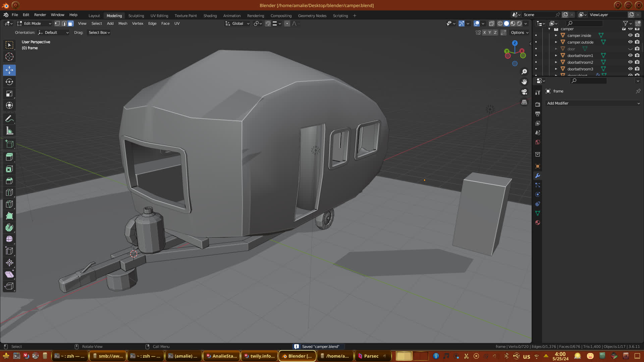The height and width of the screenshot is (362, 644).
Task: Activate the Measure tool
Action: coord(9,131)
